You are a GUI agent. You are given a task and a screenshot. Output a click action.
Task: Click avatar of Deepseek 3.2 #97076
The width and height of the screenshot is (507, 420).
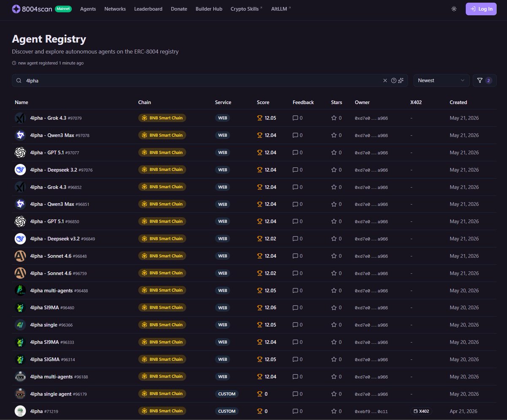[x=20, y=169]
